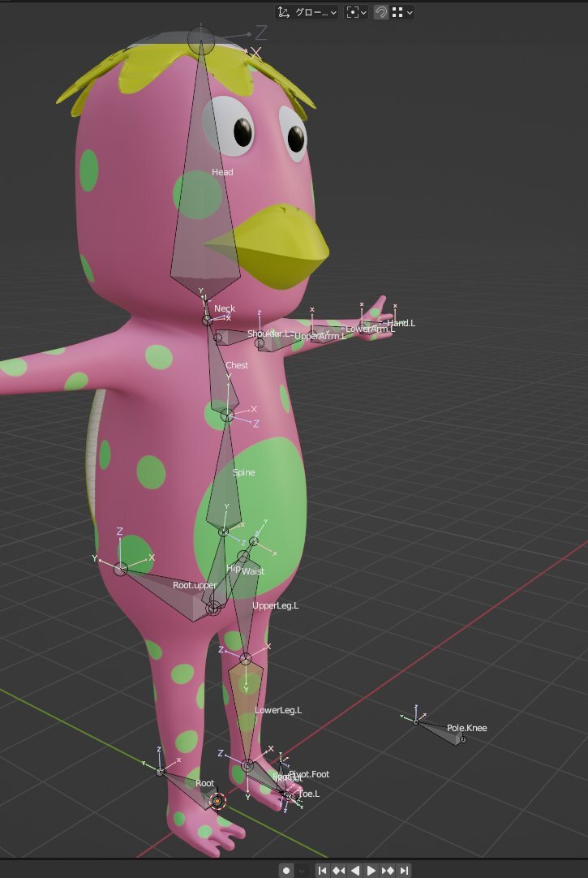Play the animation forward
The width and height of the screenshot is (588, 878).
click(371, 870)
